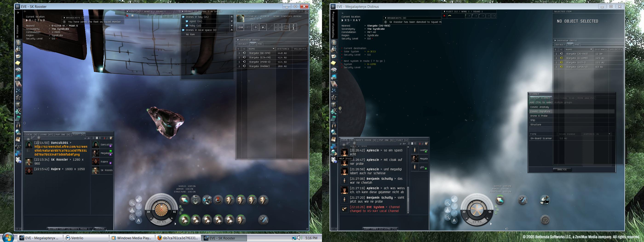
Task: Open Drones panel header triangle menu
Action: coord(182,12)
